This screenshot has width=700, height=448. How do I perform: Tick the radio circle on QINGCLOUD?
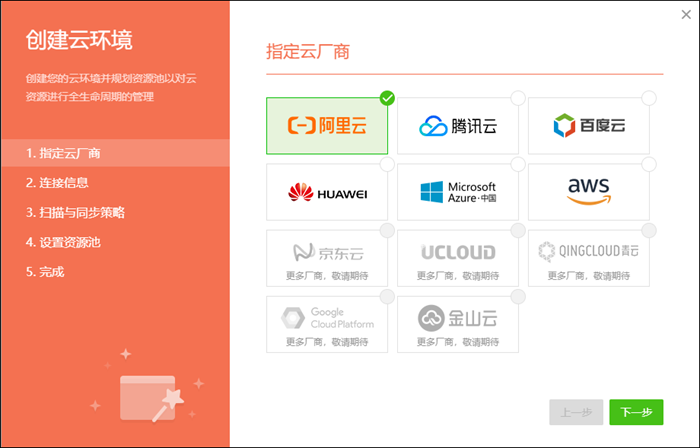[649, 230]
